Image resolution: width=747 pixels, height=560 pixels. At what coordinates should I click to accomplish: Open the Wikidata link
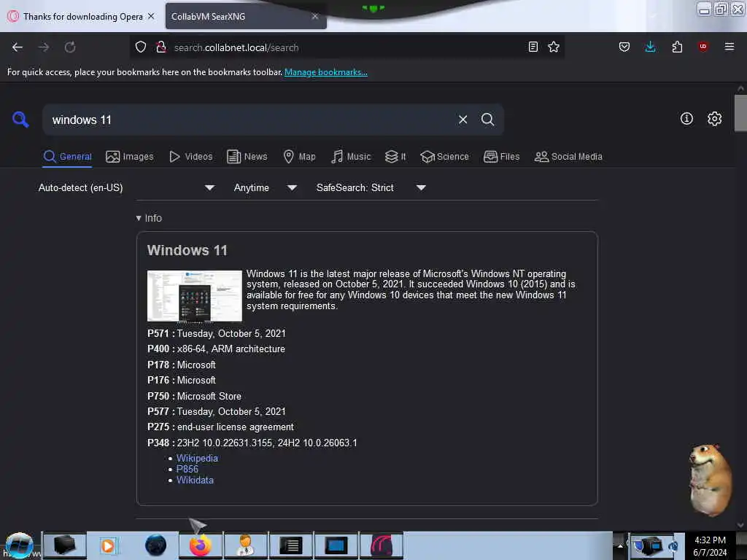[x=195, y=480]
